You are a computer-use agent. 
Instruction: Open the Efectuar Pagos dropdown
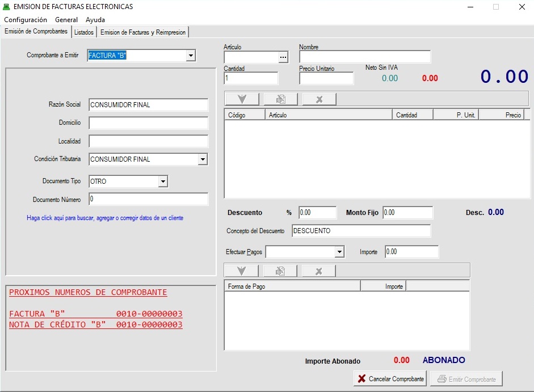pyautogui.click(x=339, y=252)
